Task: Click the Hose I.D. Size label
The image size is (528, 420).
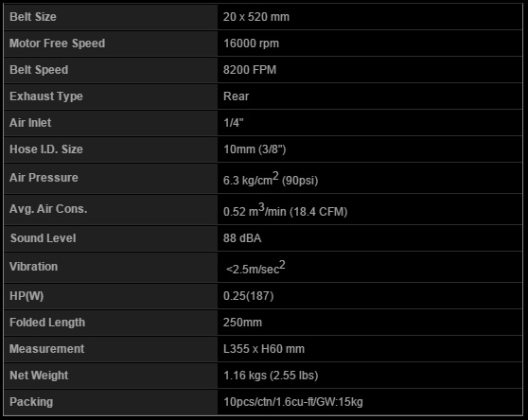Action: (x=46, y=149)
